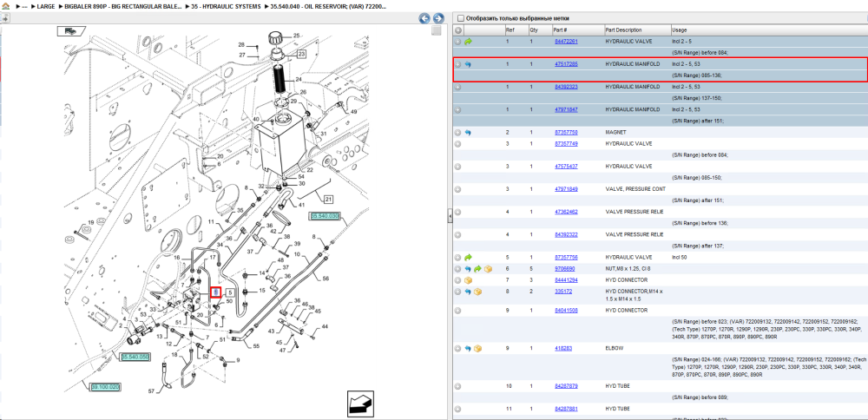
Task: Navigate to next diagram with right arrow
Action: coord(437,18)
